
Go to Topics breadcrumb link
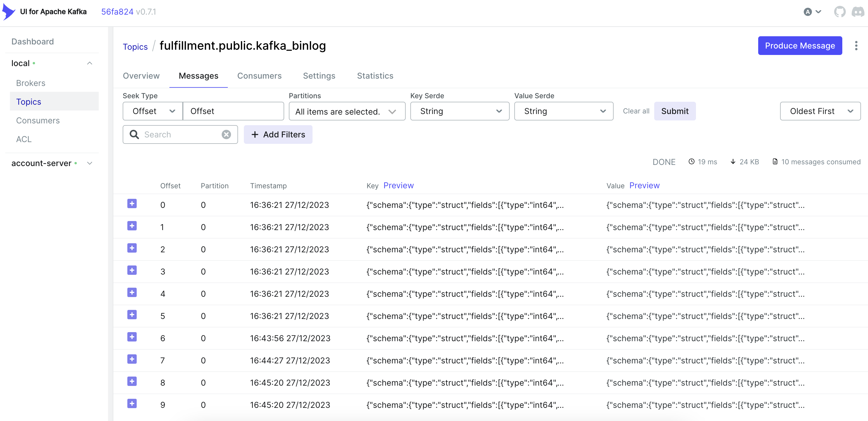coord(135,47)
